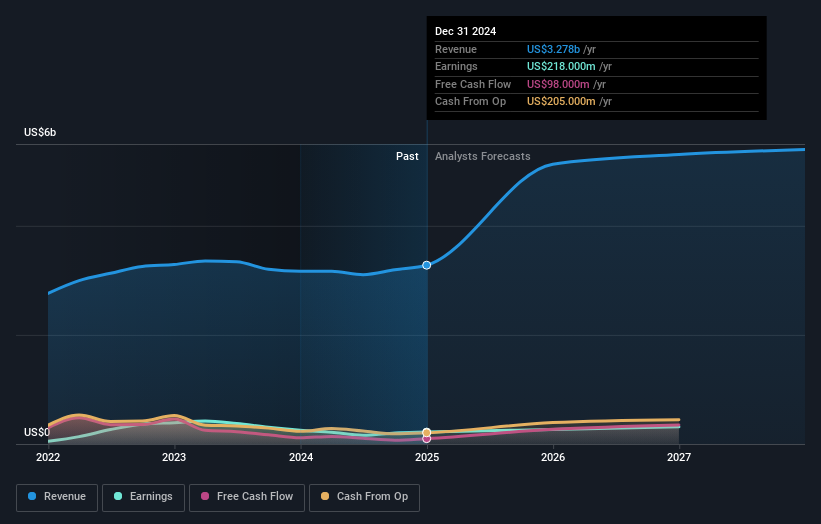Screen dimensions: 821x524
Task: Click the 'Free Cash Flow' row label in tooltip
Action: pos(473,84)
